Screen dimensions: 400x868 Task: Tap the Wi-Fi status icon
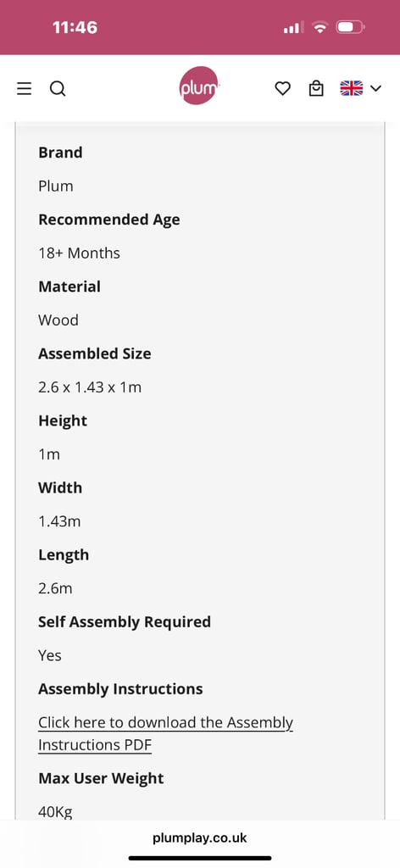pos(319,26)
